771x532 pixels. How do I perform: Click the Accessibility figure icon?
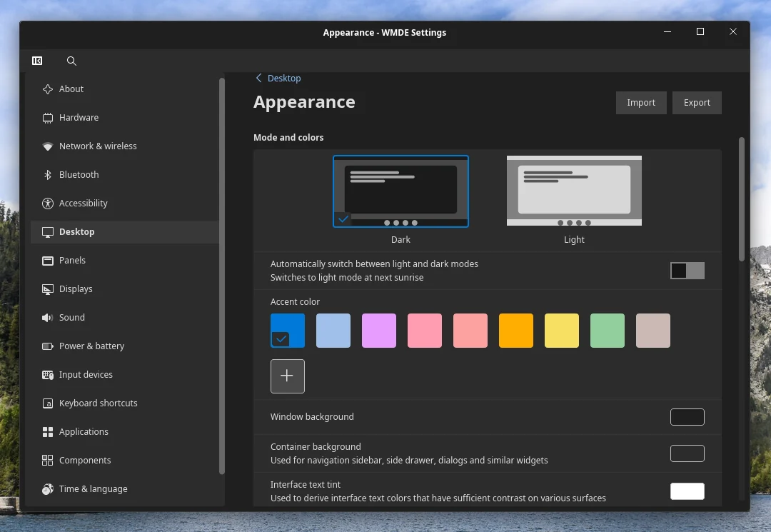coord(48,203)
